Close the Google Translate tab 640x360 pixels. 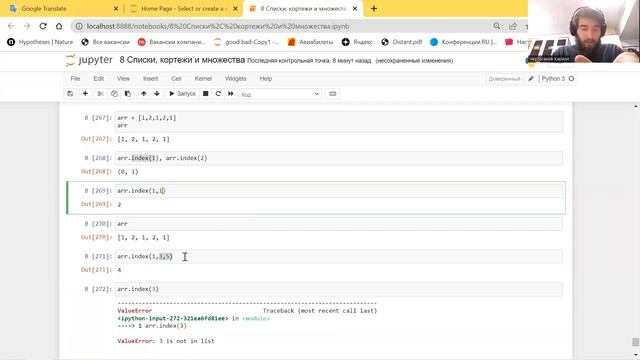pyautogui.click(x=116, y=9)
